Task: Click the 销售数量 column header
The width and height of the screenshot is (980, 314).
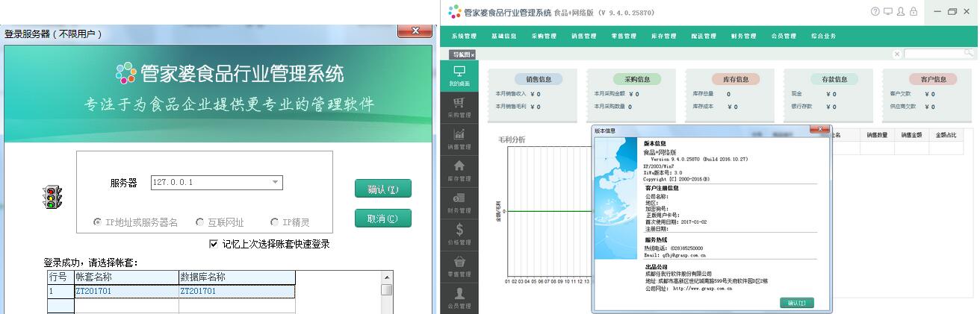Action: coord(877,135)
